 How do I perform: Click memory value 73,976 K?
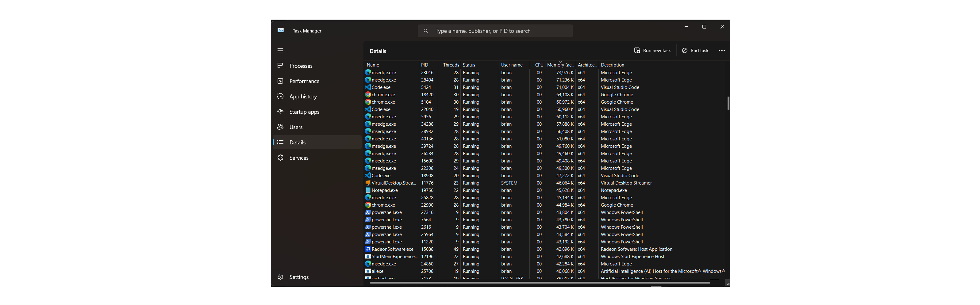tap(565, 72)
